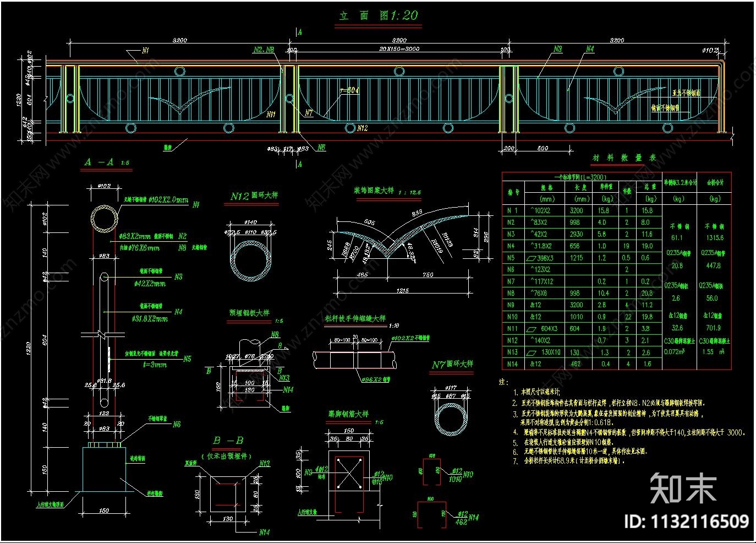Click the N6 leader label near section base

177,425
